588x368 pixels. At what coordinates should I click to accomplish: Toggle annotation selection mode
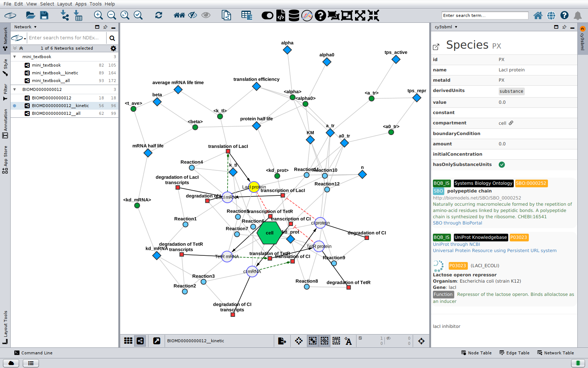click(x=336, y=341)
